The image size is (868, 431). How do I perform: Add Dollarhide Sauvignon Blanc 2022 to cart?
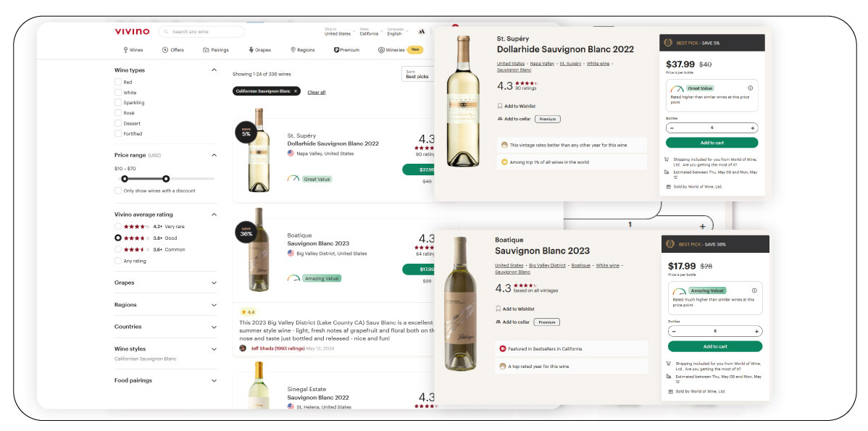[712, 143]
